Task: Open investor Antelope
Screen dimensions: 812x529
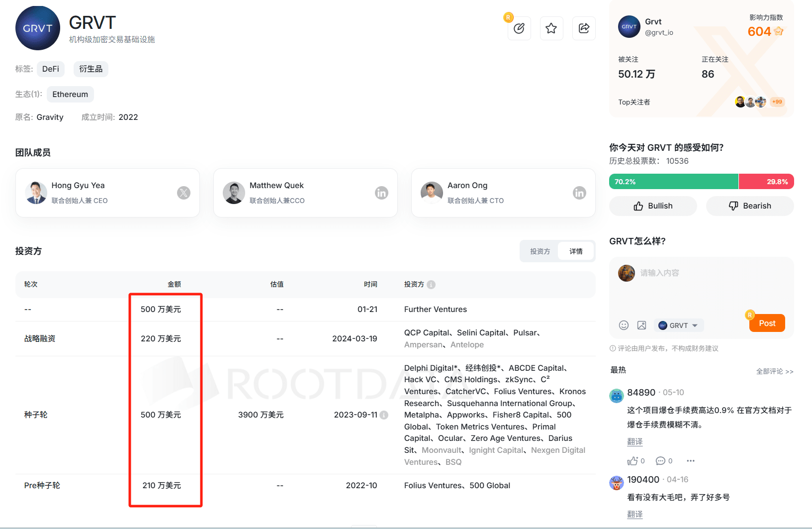Action: pos(467,345)
